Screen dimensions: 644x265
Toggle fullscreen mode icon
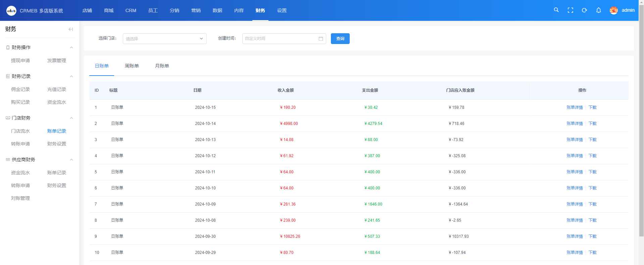point(570,10)
